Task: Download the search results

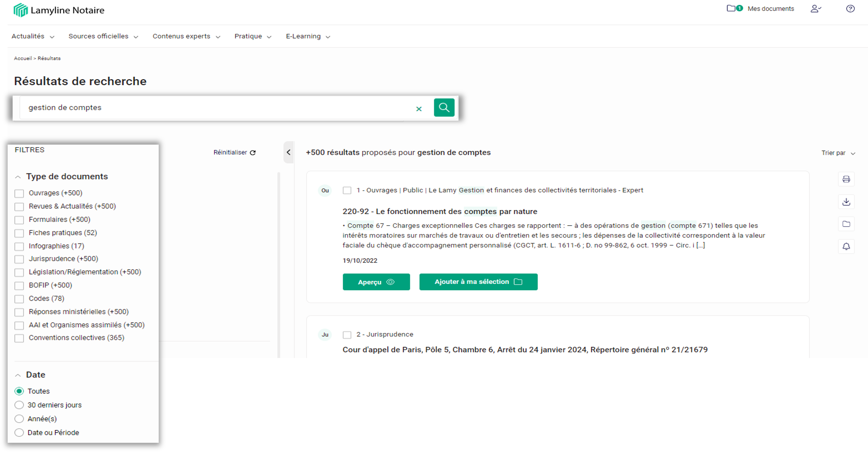Action: tap(846, 202)
